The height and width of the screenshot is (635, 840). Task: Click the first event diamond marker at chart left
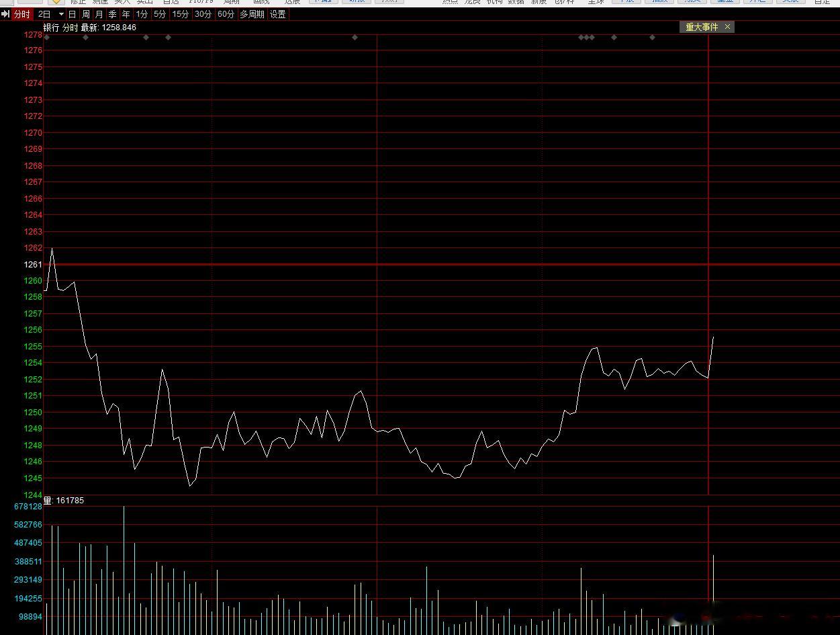(x=46, y=37)
